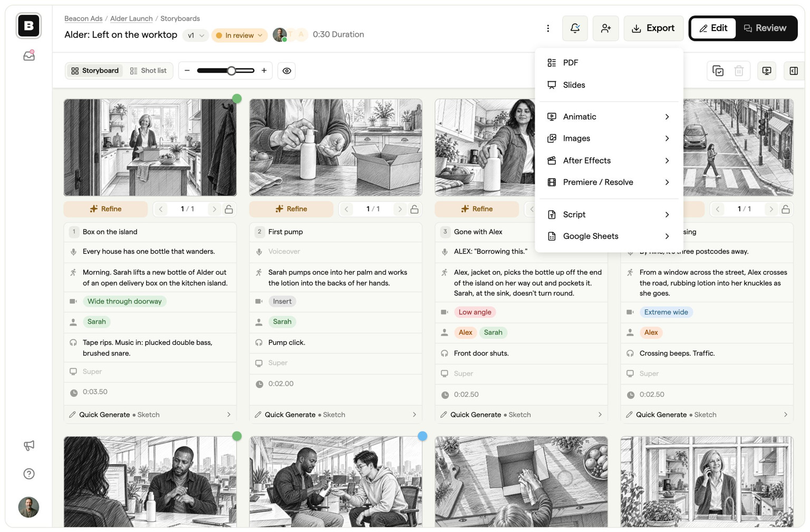The image size is (810, 532).
Task: Zoom out with the minus icon
Action: [187, 71]
